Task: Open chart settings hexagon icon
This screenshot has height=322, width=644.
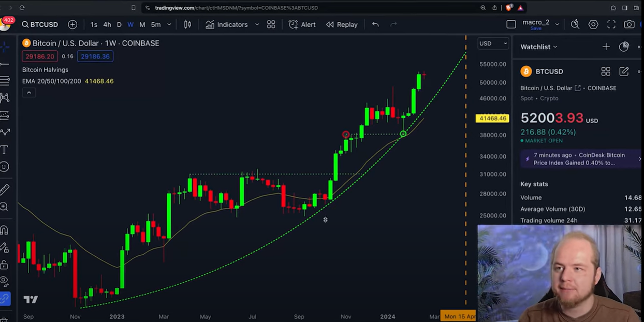Action: [593, 24]
